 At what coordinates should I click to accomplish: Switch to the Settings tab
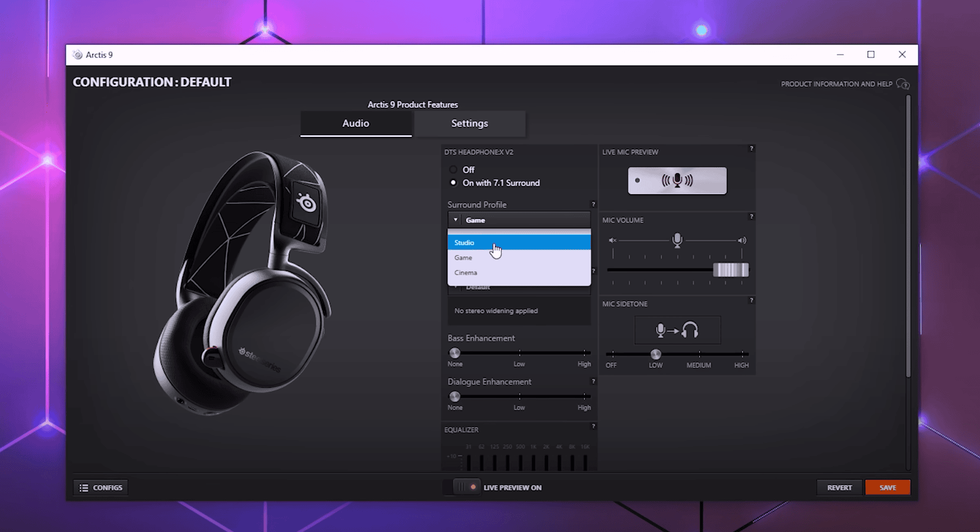(x=469, y=123)
